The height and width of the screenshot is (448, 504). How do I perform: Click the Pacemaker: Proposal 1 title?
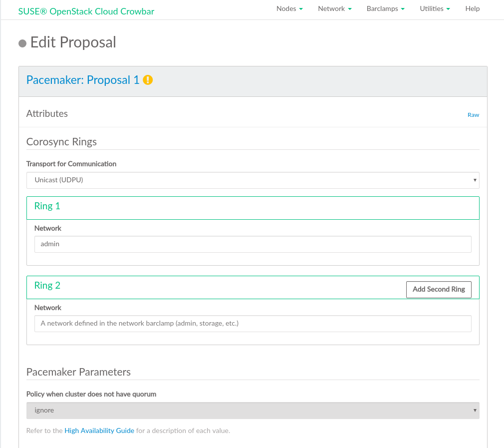tap(83, 80)
